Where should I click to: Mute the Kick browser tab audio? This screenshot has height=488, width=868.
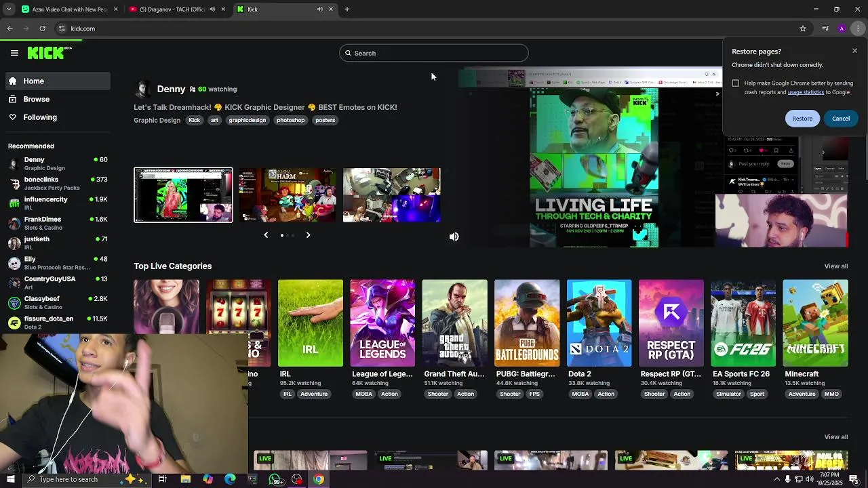pyautogui.click(x=319, y=9)
